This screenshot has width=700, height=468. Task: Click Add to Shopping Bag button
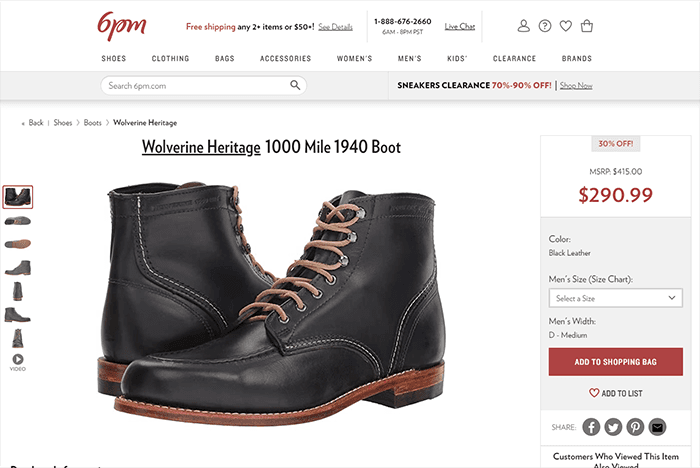616,362
